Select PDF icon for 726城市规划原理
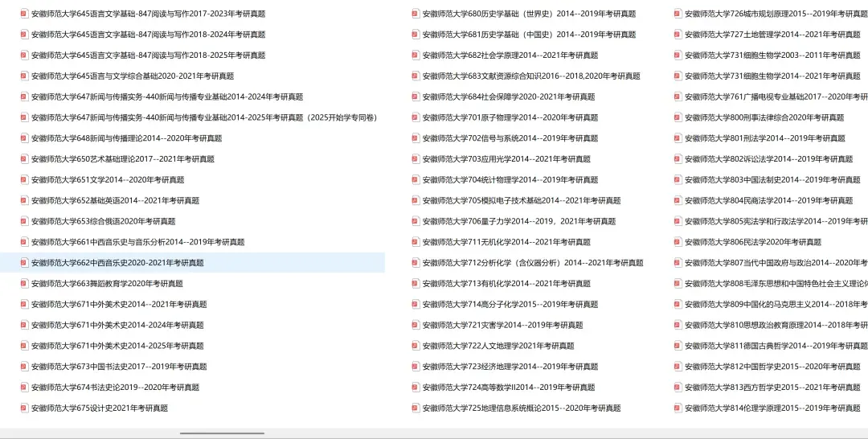Screen dimensions: 868x439 tap(678, 14)
